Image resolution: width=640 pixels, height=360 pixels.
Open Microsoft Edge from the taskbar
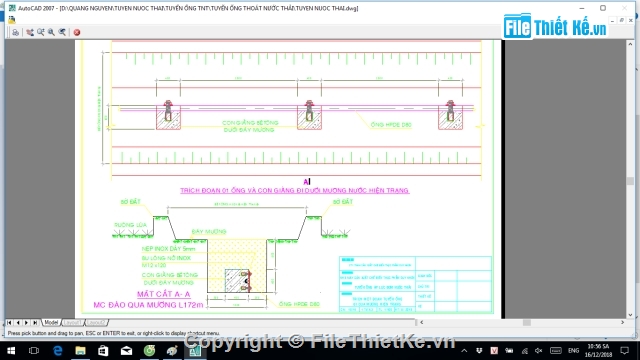pos(58,351)
